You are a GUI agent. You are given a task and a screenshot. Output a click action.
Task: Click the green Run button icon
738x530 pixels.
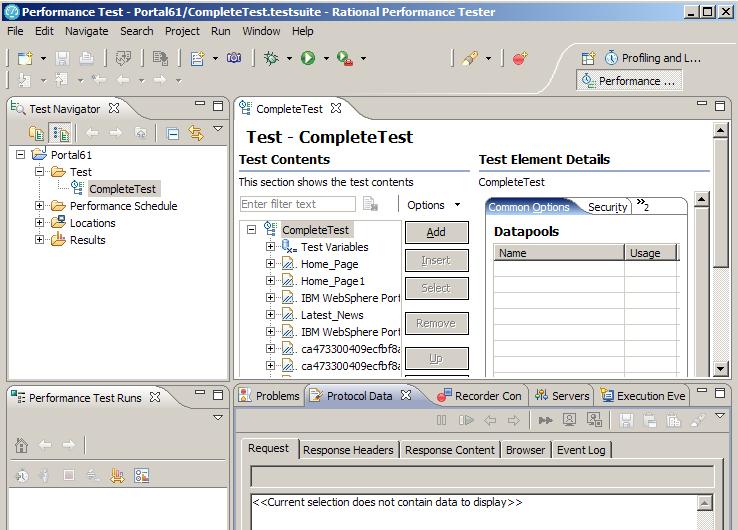pos(308,58)
